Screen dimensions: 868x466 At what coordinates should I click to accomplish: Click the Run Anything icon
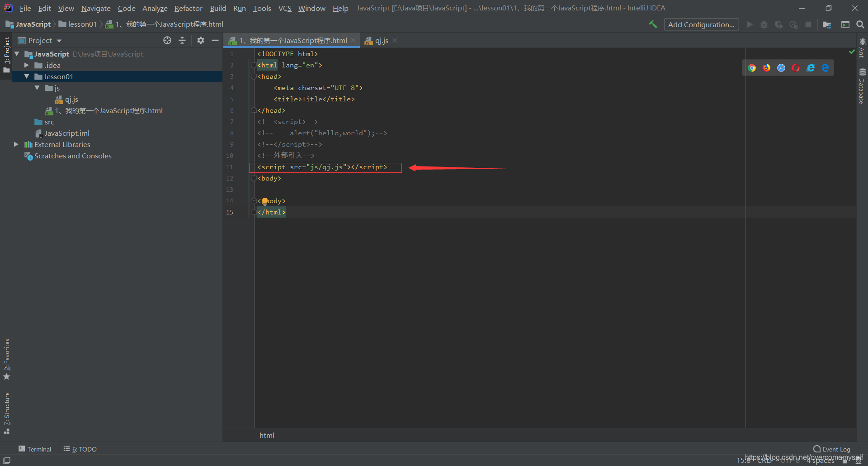click(845, 24)
